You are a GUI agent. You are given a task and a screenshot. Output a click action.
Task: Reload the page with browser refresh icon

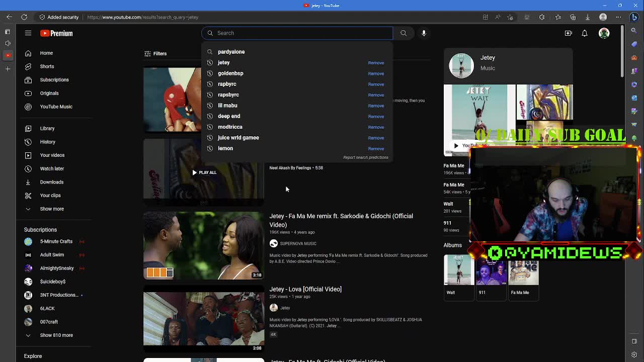(24, 17)
